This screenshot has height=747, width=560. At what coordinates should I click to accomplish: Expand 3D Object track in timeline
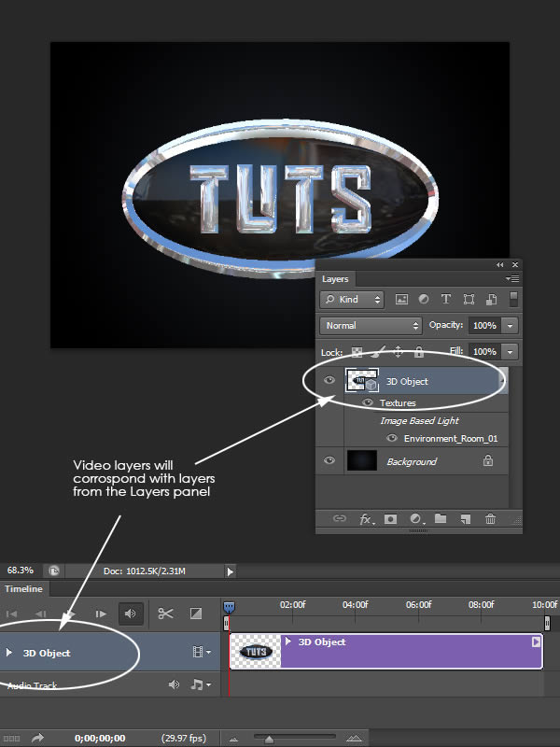click(x=9, y=652)
